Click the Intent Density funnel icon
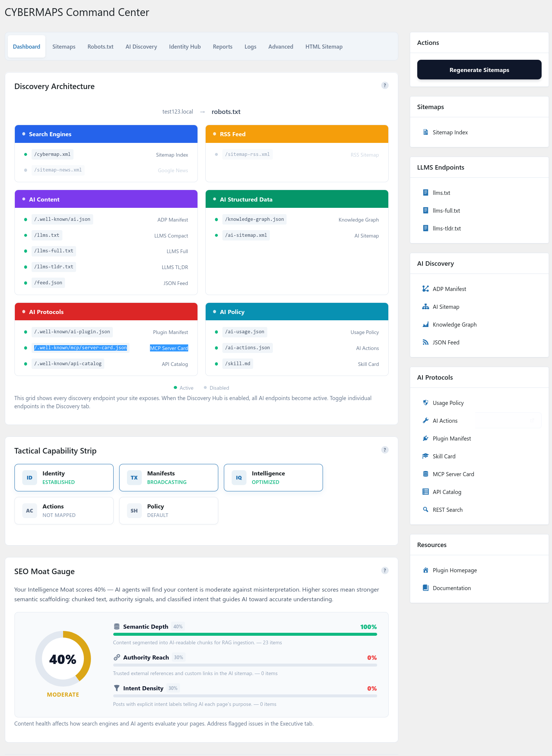The width and height of the screenshot is (552, 756). [x=117, y=688]
